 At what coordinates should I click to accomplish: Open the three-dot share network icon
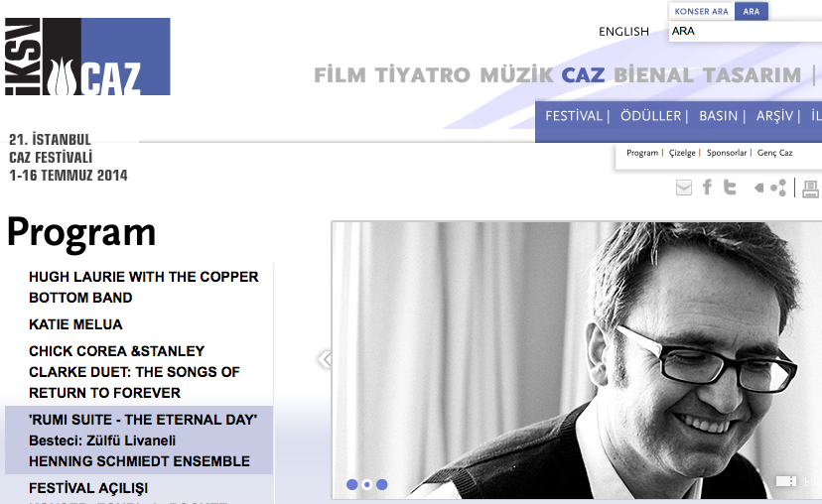[x=778, y=188]
